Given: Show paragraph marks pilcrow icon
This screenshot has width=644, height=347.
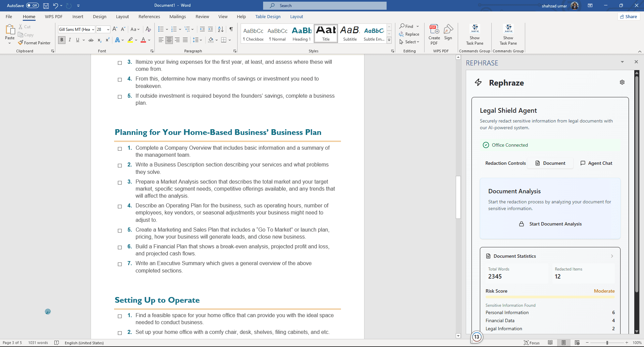Looking at the screenshot, I should [231, 29].
